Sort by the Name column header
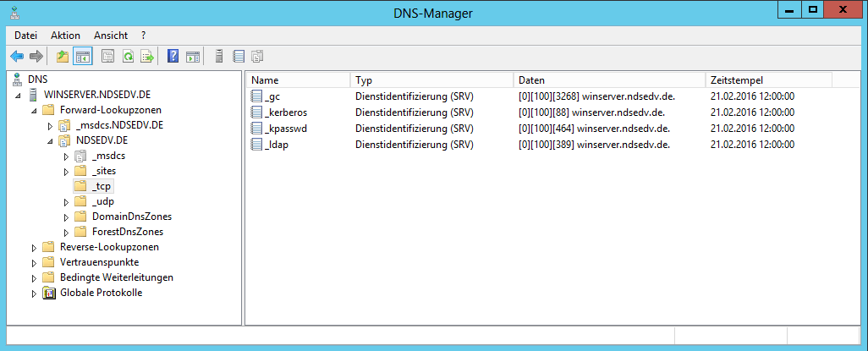 (x=298, y=80)
